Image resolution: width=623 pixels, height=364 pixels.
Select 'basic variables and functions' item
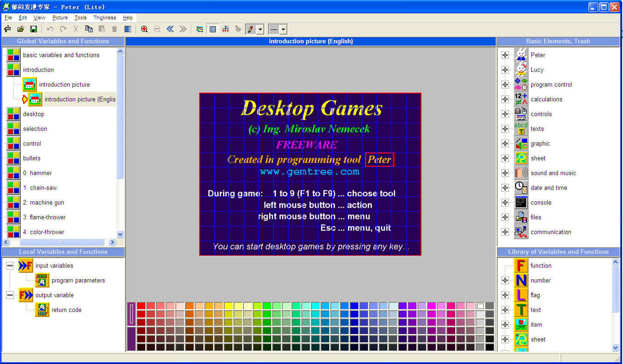tap(61, 55)
